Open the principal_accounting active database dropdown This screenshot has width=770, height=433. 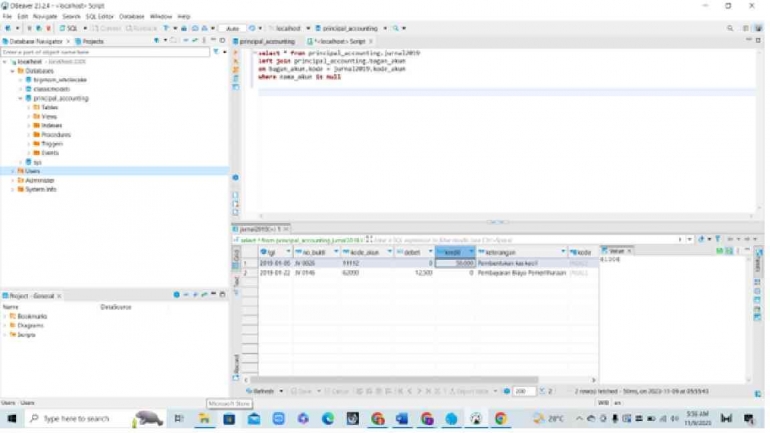385,28
